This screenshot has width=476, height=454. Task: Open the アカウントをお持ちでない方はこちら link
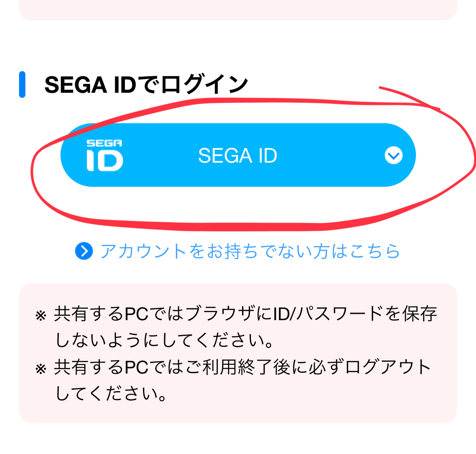click(x=250, y=251)
